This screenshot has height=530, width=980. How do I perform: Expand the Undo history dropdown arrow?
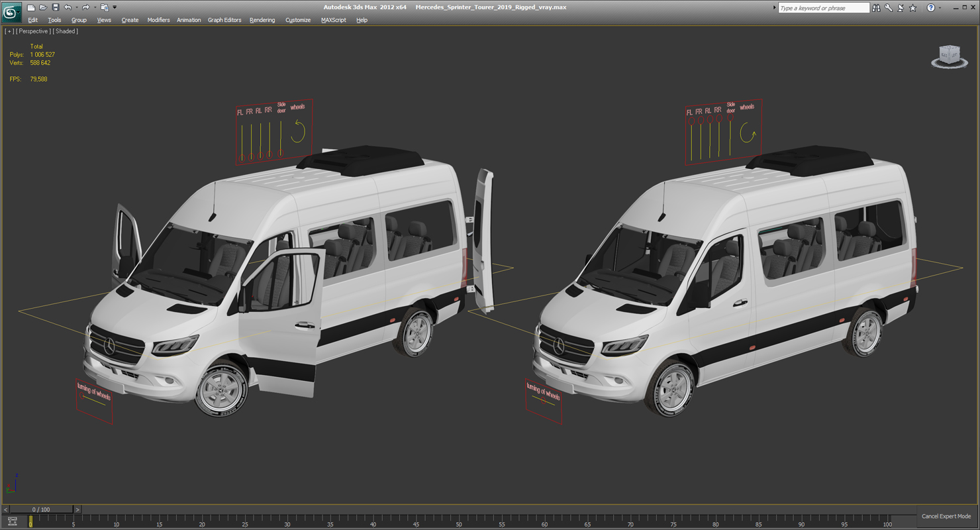pyautogui.click(x=76, y=7)
